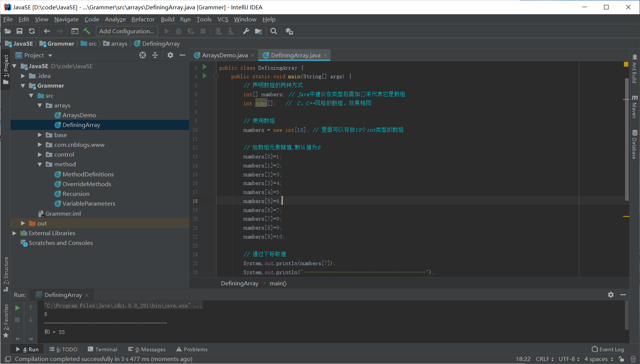Expand the base package folder
640x364 pixels.
point(40,135)
